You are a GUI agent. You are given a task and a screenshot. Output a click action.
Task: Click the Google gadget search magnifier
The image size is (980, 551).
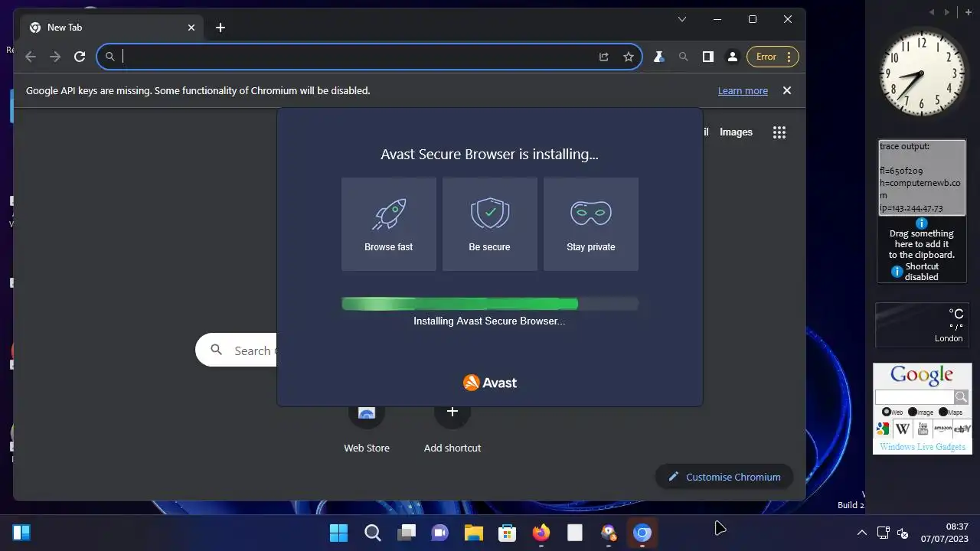pos(962,397)
